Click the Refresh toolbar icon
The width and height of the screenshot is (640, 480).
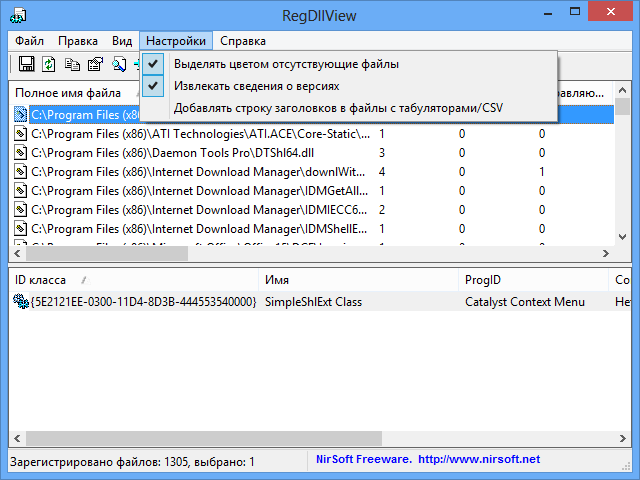(x=49, y=64)
